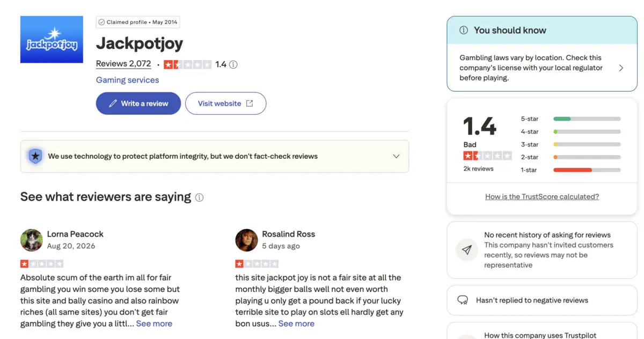Open the Gaming services category link
This screenshot has height=339, width=644.
click(x=127, y=80)
